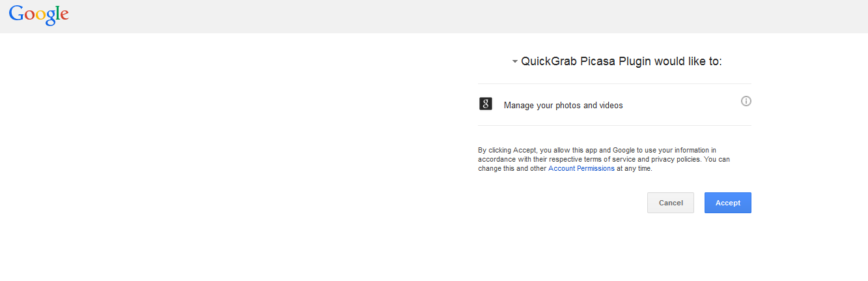Image resolution: width=868 pixels, height=281 pixels.
Task: Cancel the authorization request
Action: point(670,203)
